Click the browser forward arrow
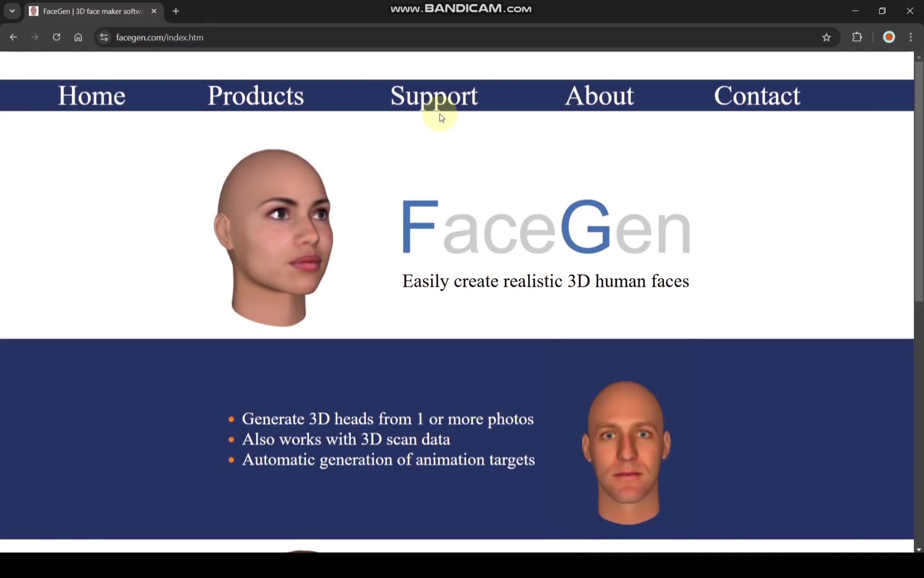This screenshot has height=578, width=924. (35, 37)
